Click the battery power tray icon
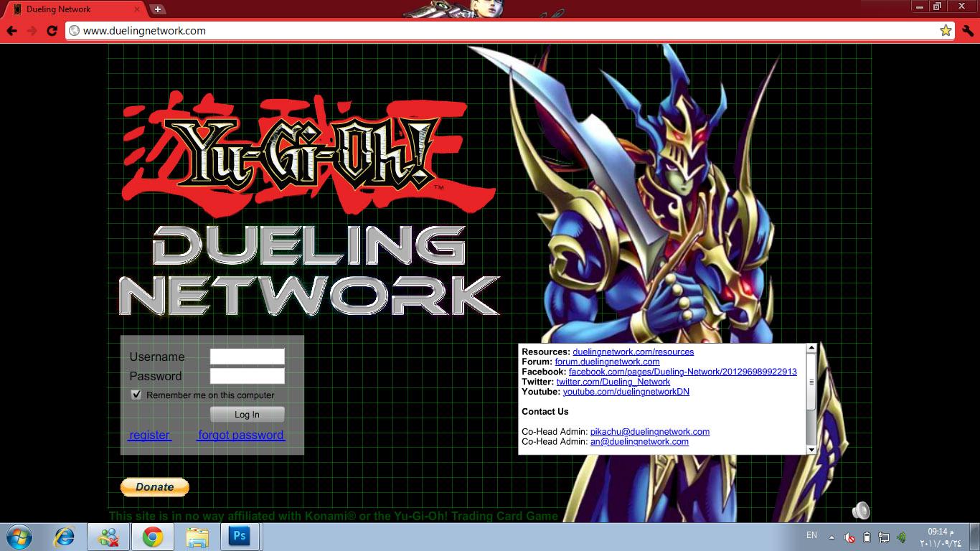 [867, 537]
